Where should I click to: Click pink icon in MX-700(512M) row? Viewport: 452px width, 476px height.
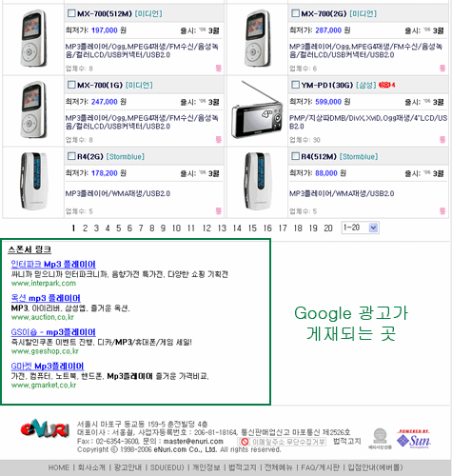coord(219,69)
